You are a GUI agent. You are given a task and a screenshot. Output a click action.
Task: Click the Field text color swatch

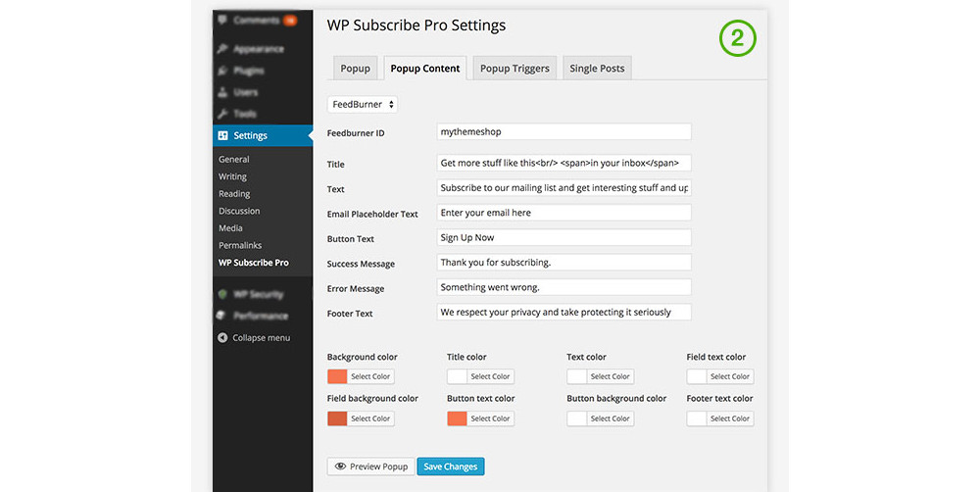point(697,376)
